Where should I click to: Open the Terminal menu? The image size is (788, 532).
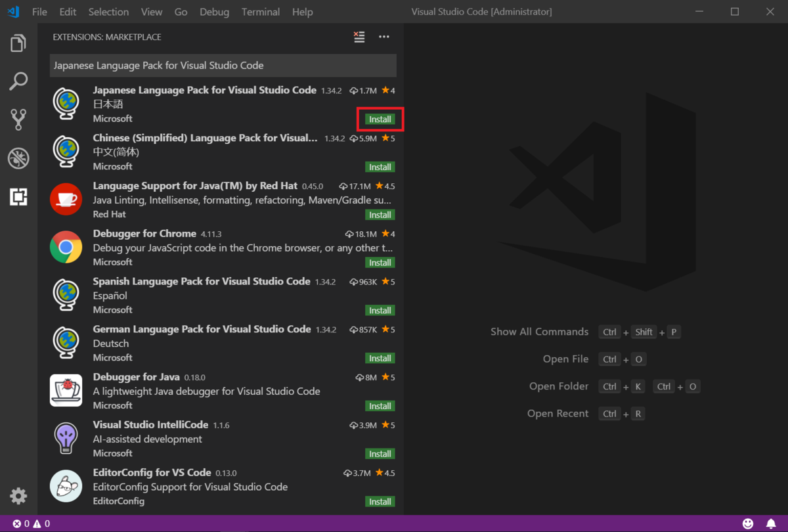261,12
